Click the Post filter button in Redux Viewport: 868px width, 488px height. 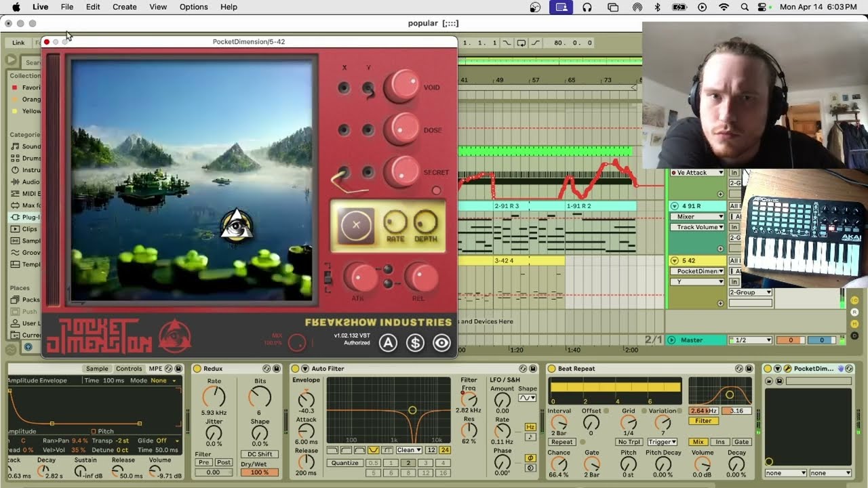point(223,462)
